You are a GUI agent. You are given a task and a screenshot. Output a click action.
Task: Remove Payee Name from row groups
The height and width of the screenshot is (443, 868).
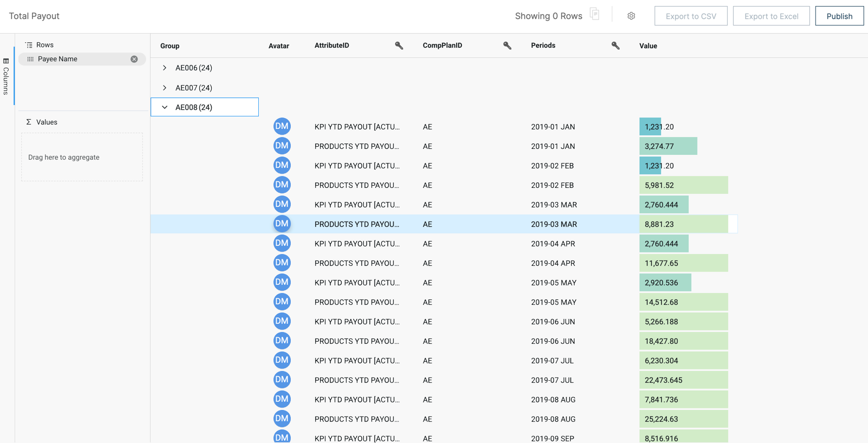tap(134, 59)
